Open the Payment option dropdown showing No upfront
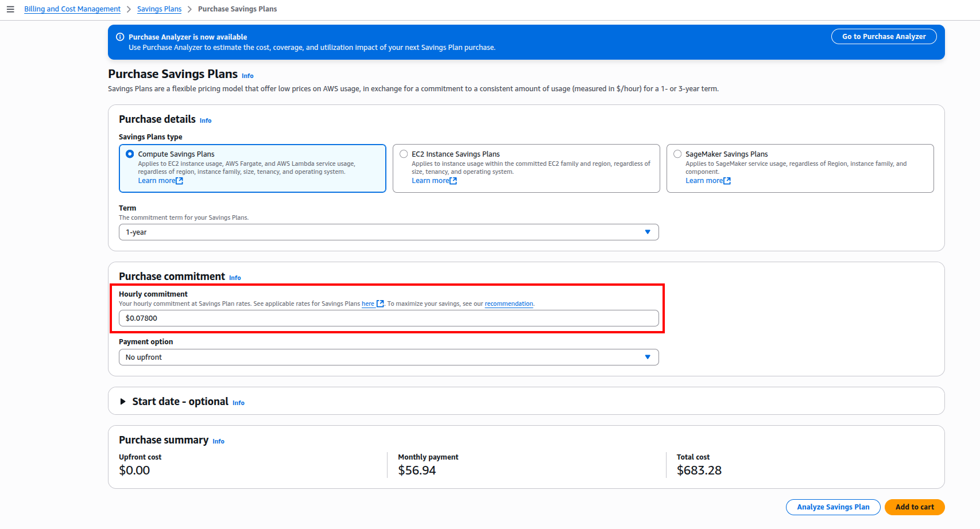Screen dimensions: 980x529 pos(388,357)
